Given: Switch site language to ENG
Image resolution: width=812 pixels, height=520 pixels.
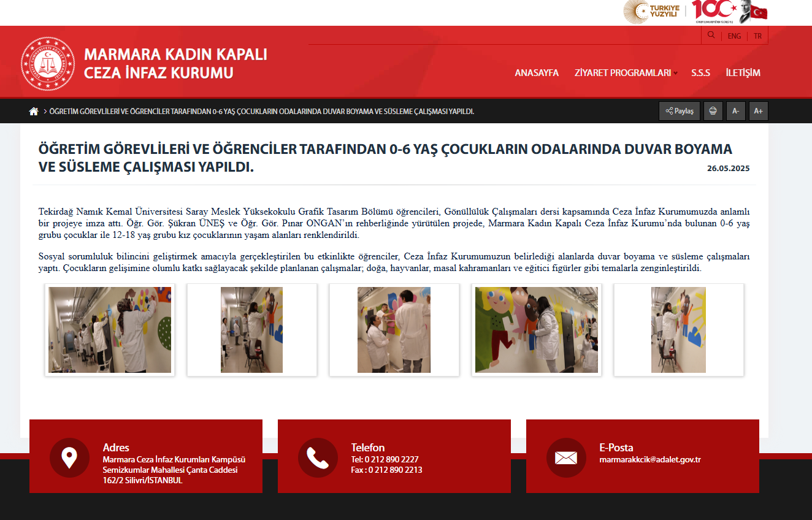Looking at the screenshot, I should [734, 36].
